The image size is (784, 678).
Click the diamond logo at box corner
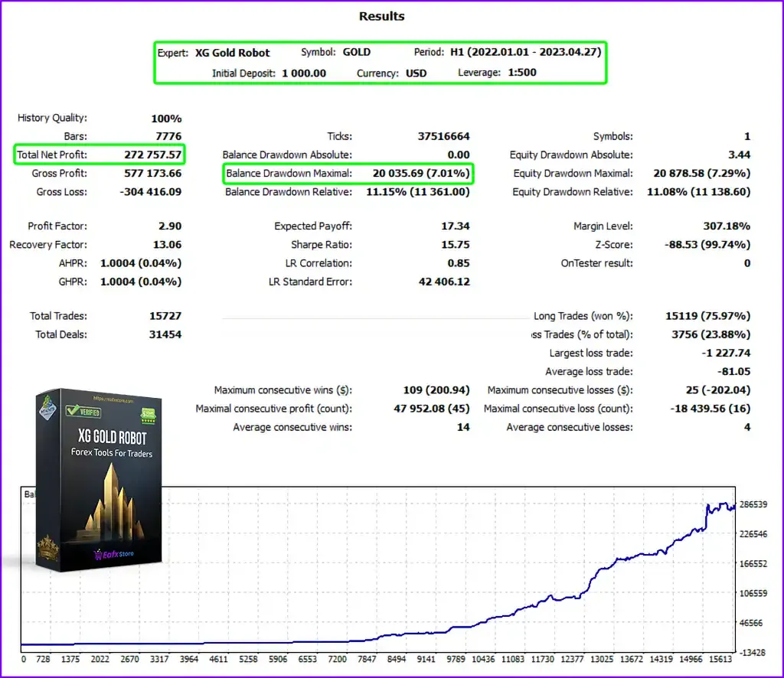(x=48, y=406)
